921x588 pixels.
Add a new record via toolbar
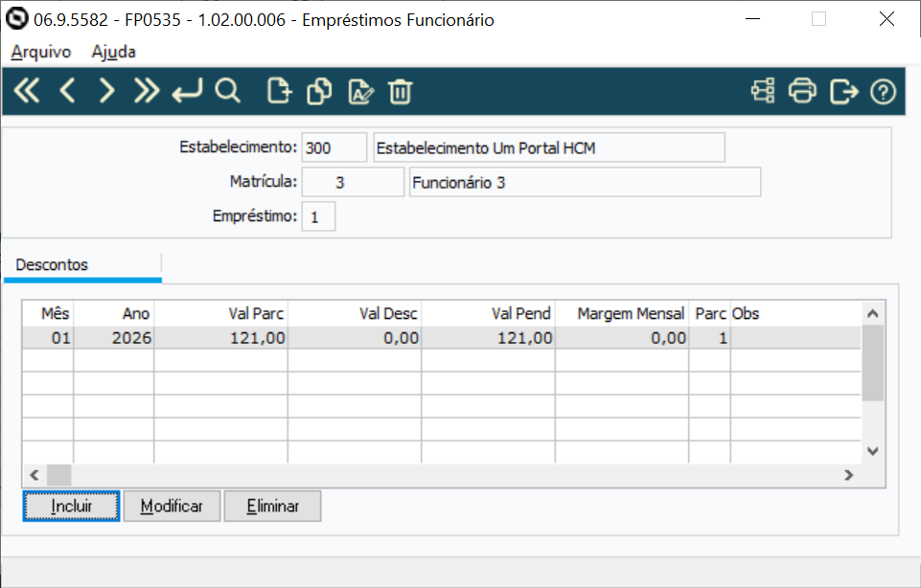[279, 92]
